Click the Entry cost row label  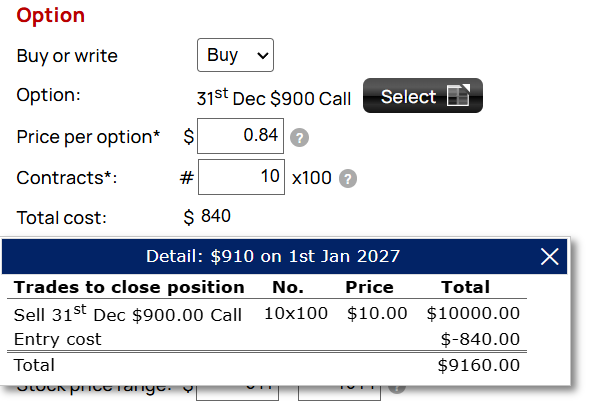(57, 339)
